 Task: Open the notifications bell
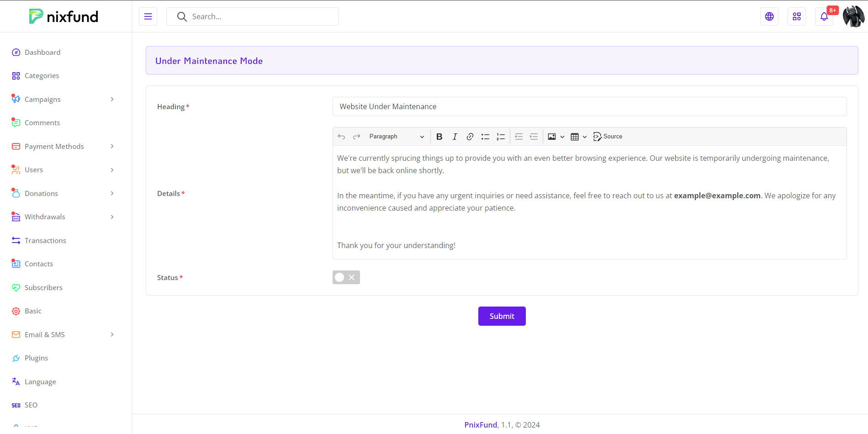pyautogui.click(x=824, y=17)
